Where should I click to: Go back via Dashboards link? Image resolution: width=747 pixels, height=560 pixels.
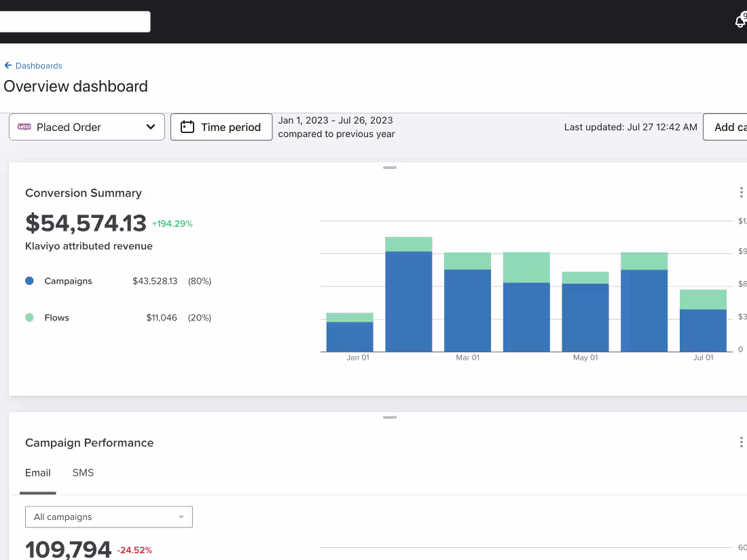[x=39, y=66]
